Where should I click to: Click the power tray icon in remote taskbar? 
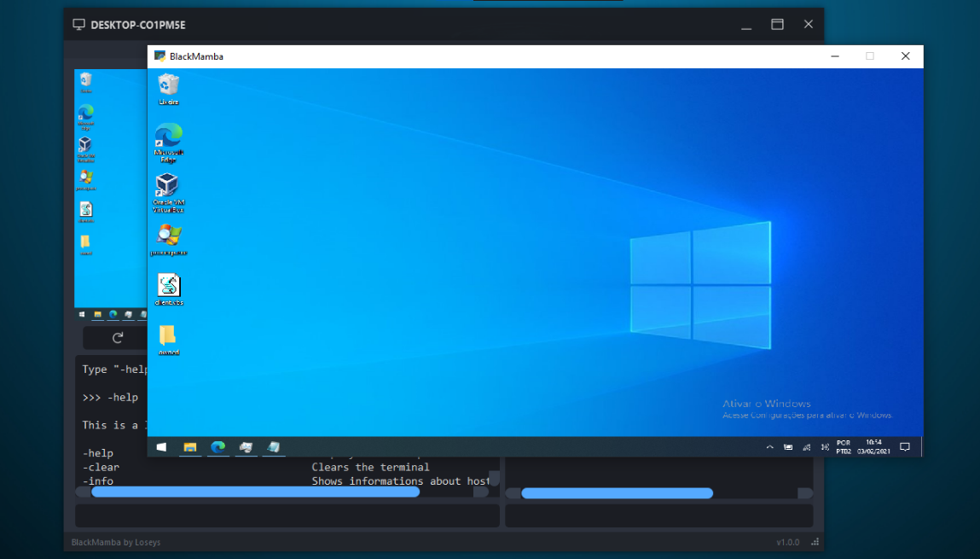pyautogui.click(x=788, y=447)
